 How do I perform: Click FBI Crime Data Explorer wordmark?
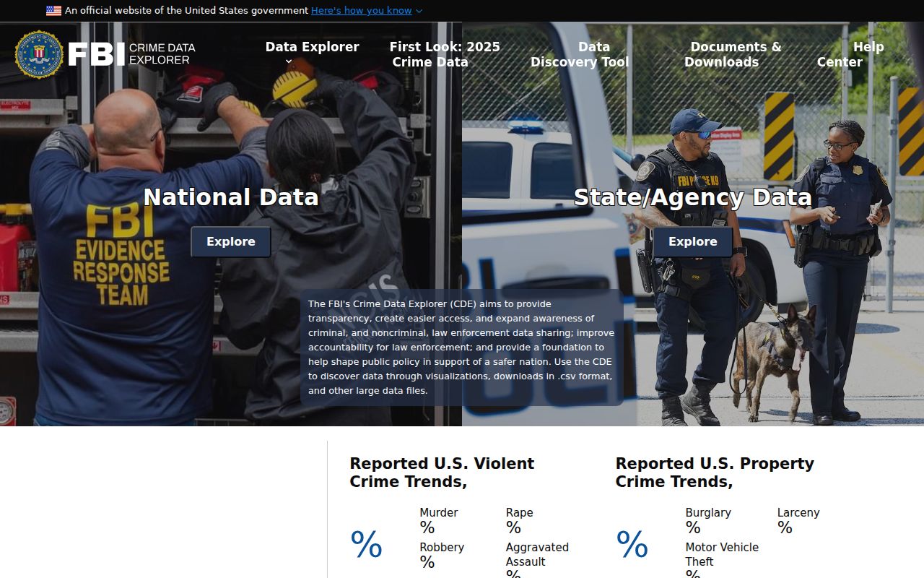click(132, 54)
